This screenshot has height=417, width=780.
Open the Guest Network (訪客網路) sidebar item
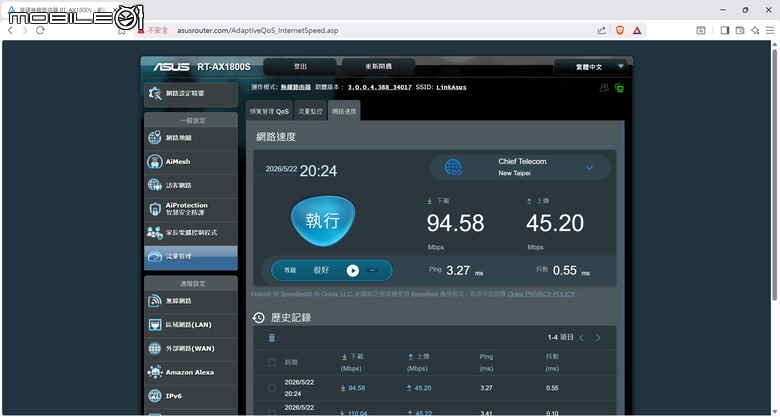[191, 185]
